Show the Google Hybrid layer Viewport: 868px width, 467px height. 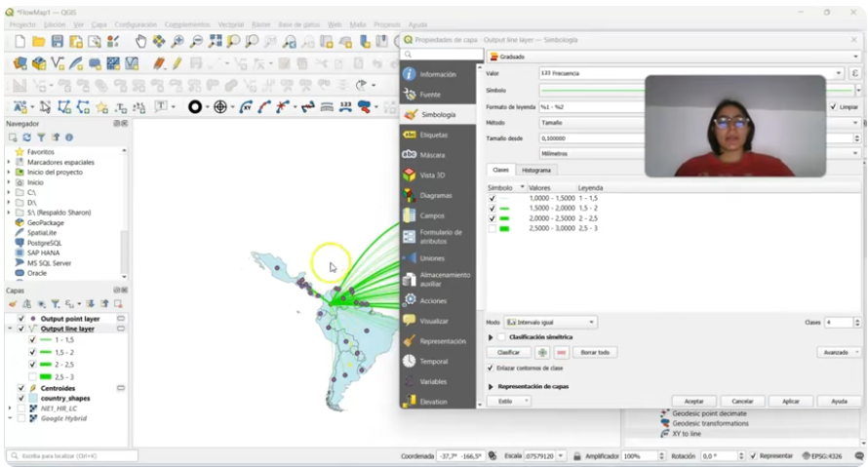(21, 419)
